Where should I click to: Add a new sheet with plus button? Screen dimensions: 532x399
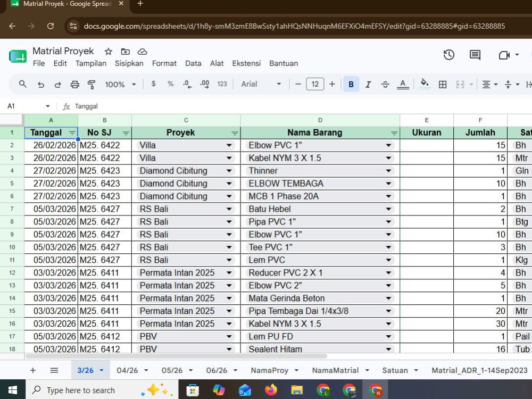click(x=33, y=370)
